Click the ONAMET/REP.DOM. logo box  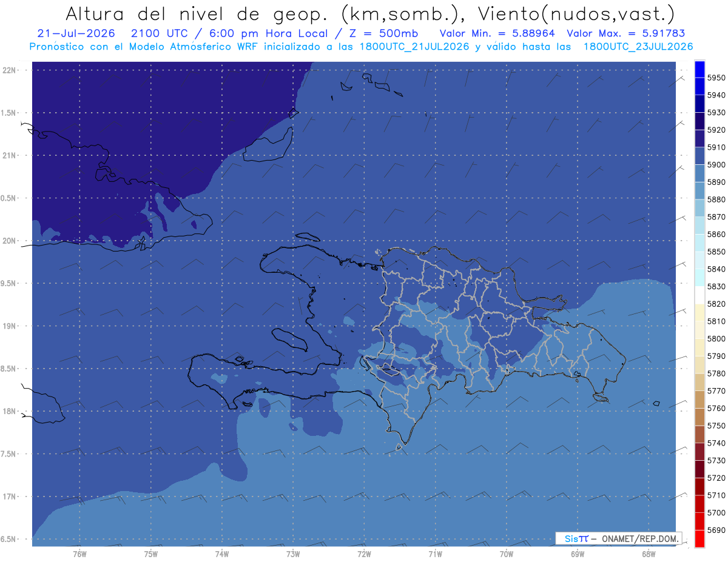tap(618, 538)
